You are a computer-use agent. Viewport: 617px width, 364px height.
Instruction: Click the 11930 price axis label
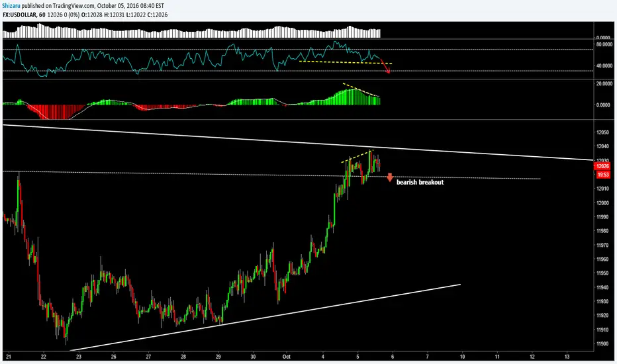point(603,301)
